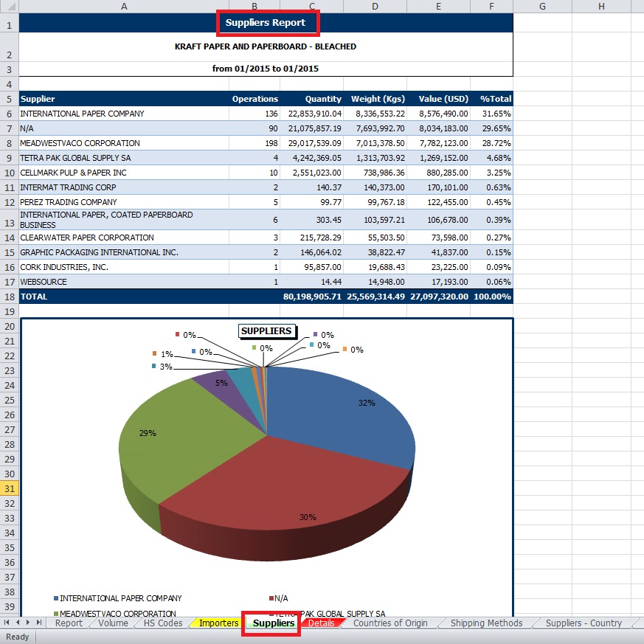The width and height of the screenshot is (644, 644).
Task: Switch to the Volume sheet tab
Action: click(x=113, y=623)
